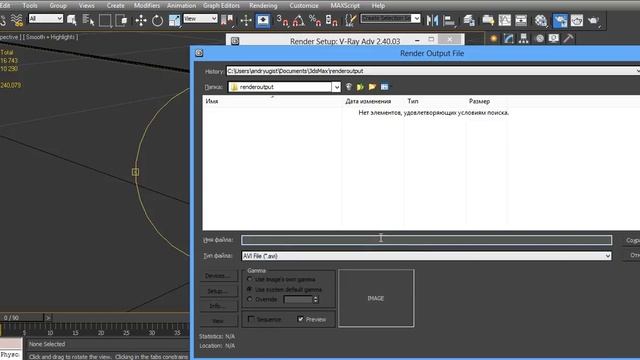Expand renderoutput folder dropdown
The height and width of the screenshot is (360, 640).
pyautogui.click(x=336, y=87)
